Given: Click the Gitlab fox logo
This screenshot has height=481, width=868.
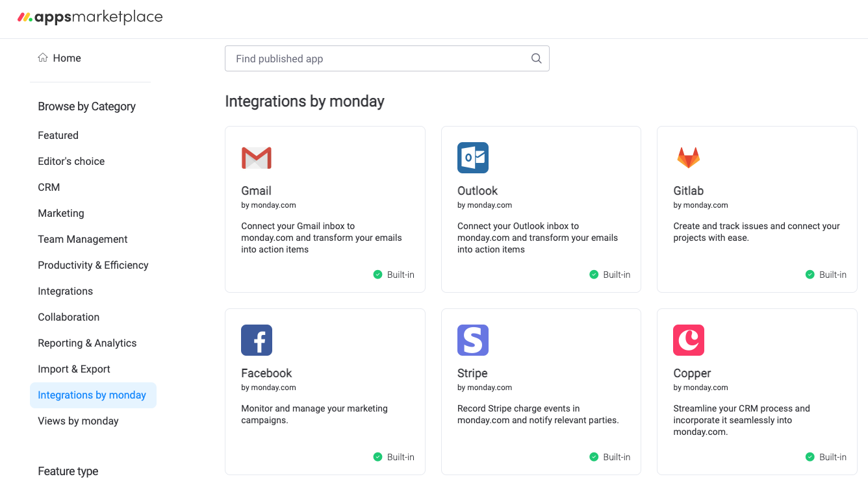Looking at the screenshot, I should 689,158.
